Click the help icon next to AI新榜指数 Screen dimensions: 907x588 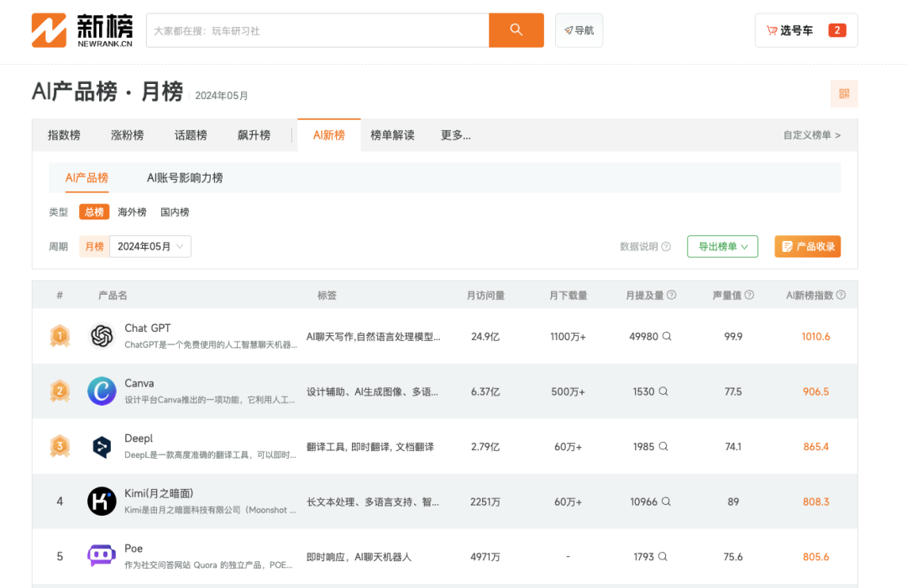point(841,295)
